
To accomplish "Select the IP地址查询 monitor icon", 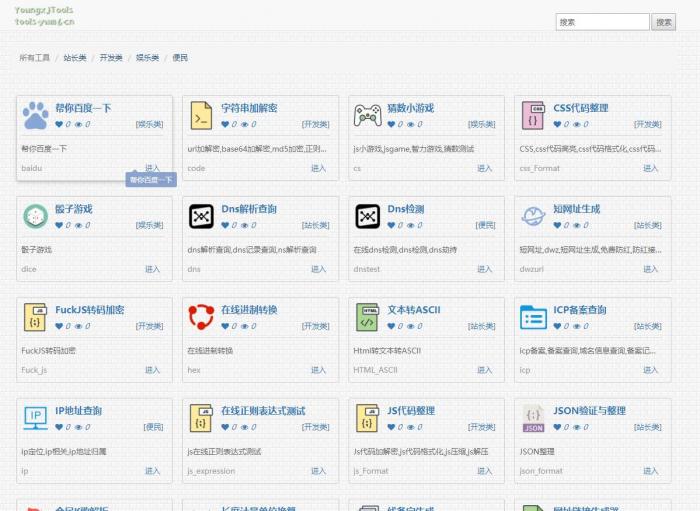I will [x=35, y=418].
